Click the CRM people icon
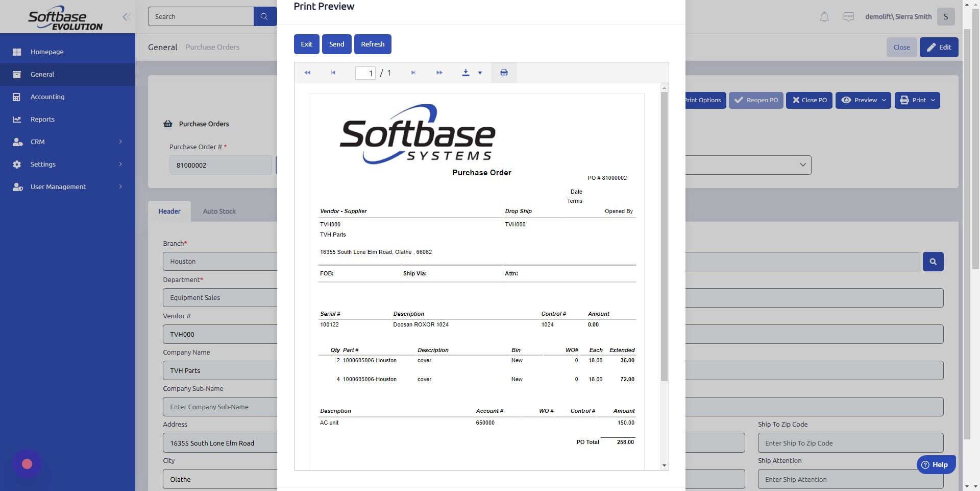This screenshot has width=980, height=491. (x=17, y=142)
